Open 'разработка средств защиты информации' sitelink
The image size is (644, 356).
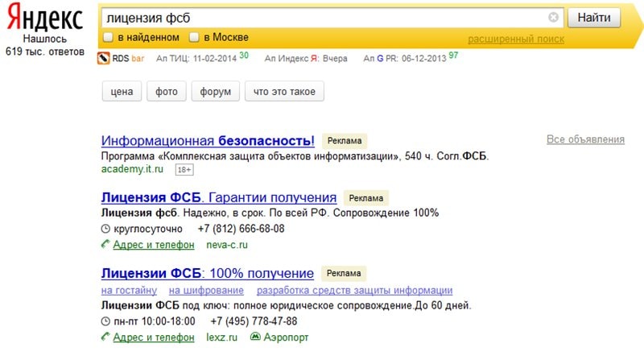point(354,290)
